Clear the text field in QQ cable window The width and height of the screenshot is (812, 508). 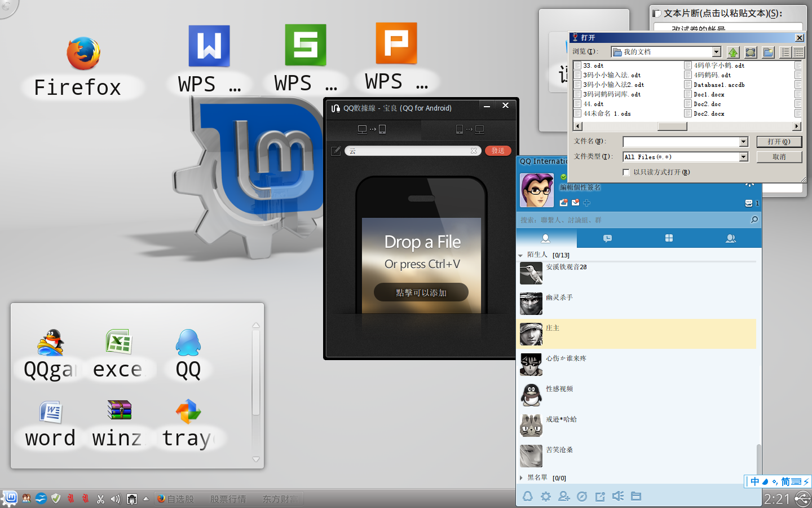474,151
